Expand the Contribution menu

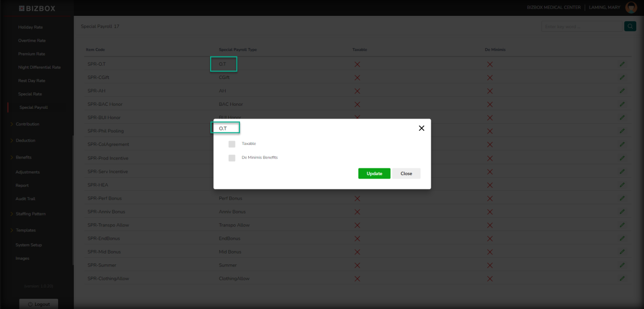pyautogui.click(x=27, y=124)
